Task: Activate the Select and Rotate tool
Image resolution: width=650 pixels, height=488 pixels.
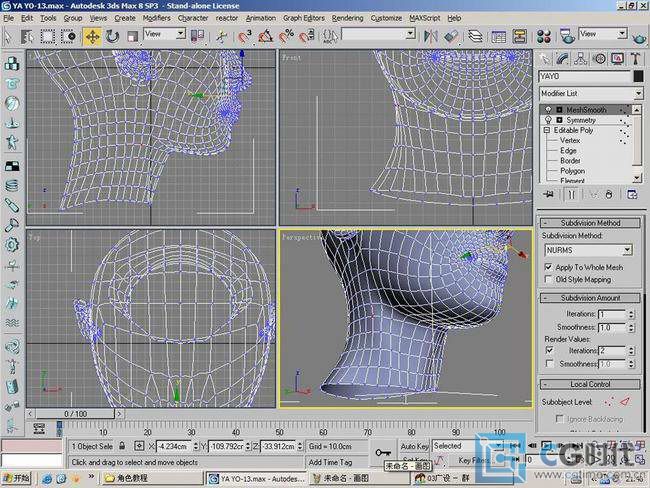Action: coord(112,36)
